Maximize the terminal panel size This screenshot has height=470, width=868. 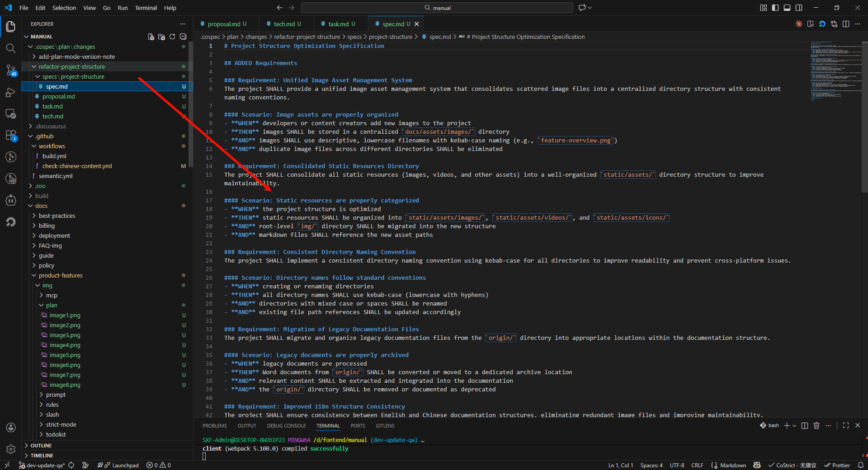coord(846,425)
